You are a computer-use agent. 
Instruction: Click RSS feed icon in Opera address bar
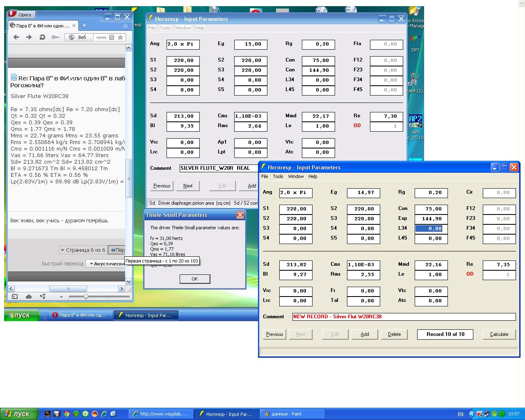point(111,37)
